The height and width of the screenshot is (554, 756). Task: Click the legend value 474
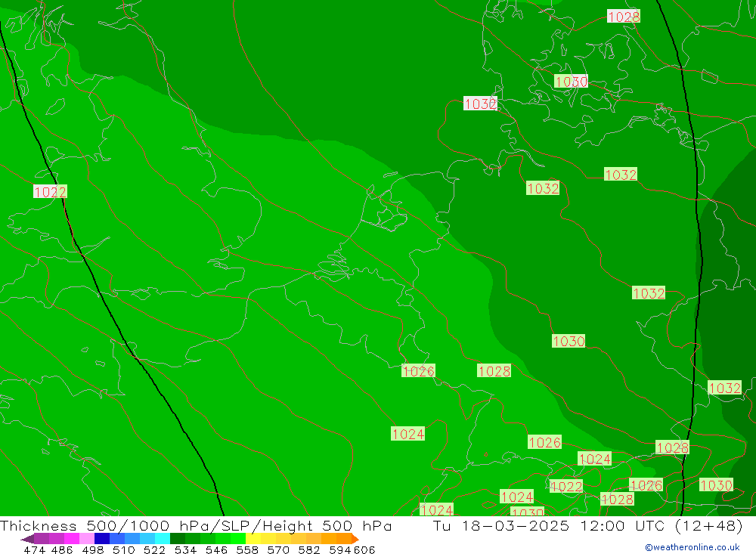pyautogui.click(x=35, y=549)
